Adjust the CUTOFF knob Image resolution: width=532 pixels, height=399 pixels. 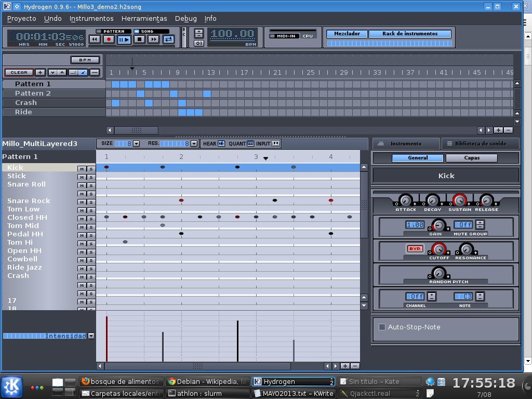pos(438,249)
